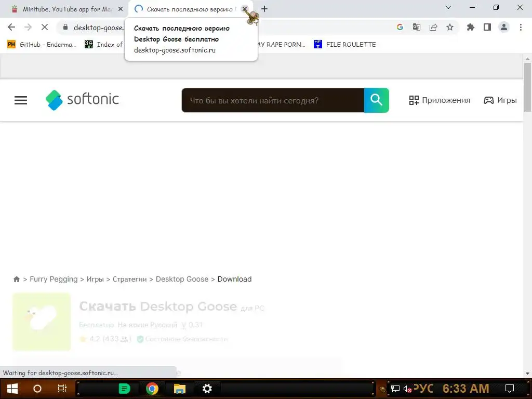Open Task View on the taskbar

[x=62, y=389]
